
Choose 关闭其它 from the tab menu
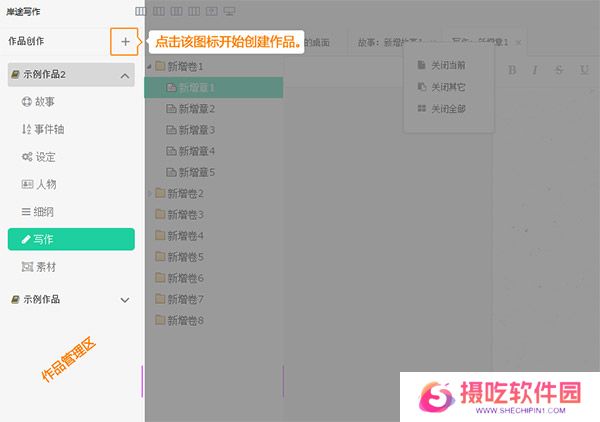441,87
